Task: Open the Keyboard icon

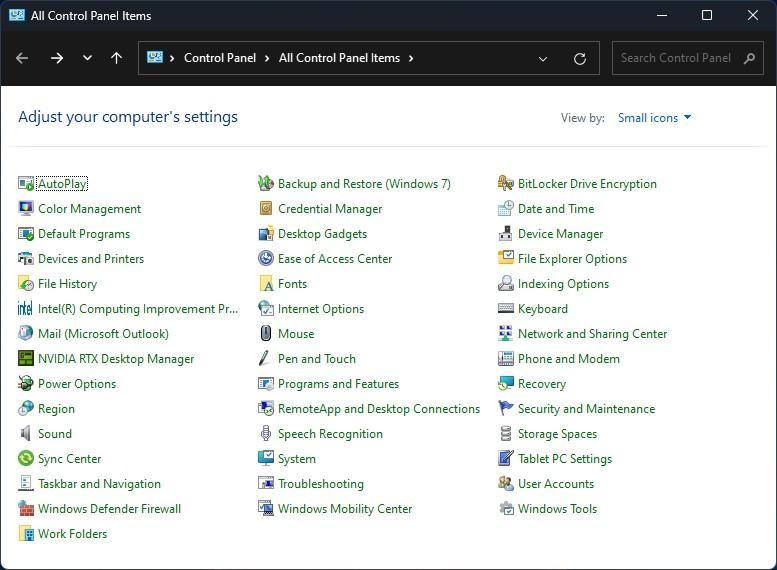Action: [x=506, y=309]
